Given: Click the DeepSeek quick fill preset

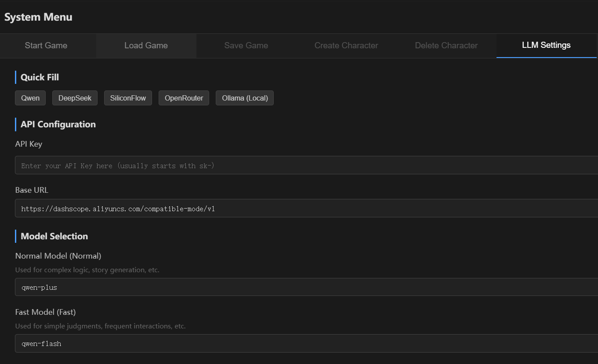Looking at the screenshot, I should (x=75, y=98).
